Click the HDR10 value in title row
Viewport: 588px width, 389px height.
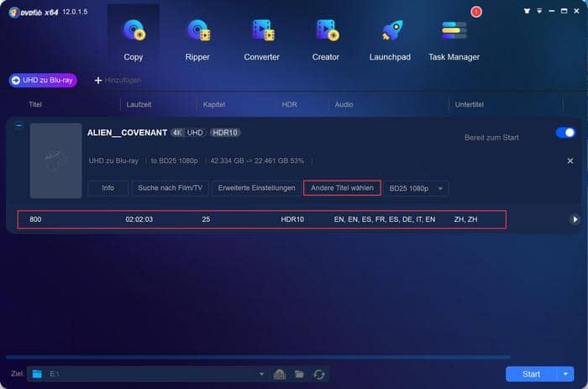click(x=292, y=219)
